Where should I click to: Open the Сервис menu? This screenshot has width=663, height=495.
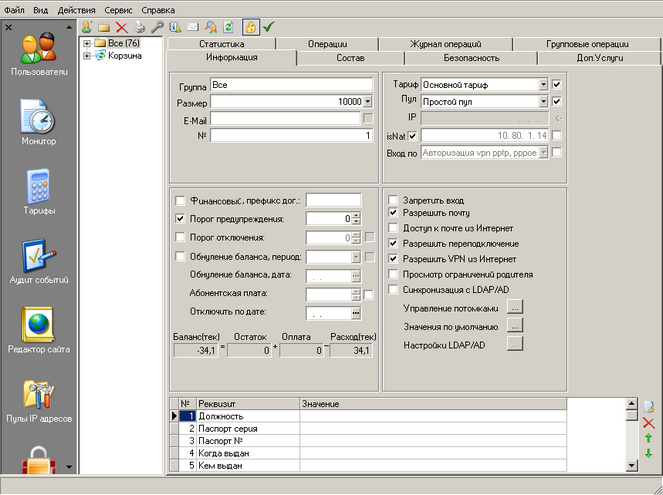point(117,9)
